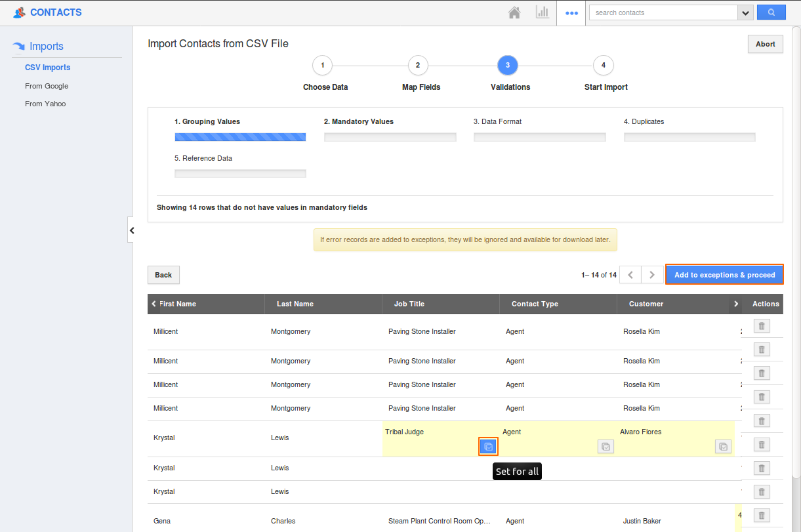Open the three-dots more menu
The height and width of the screenshot is (532, 801).
pos(571,12)
